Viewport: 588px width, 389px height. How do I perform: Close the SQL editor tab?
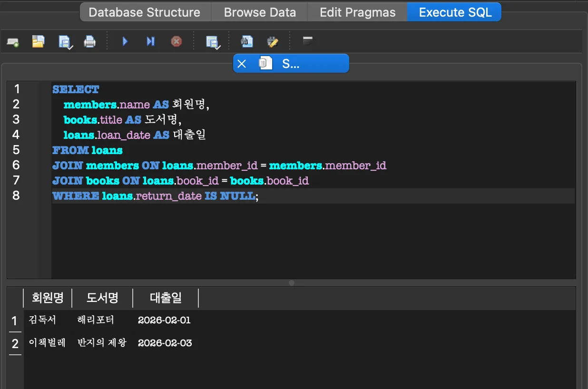(x=242, y=64)
